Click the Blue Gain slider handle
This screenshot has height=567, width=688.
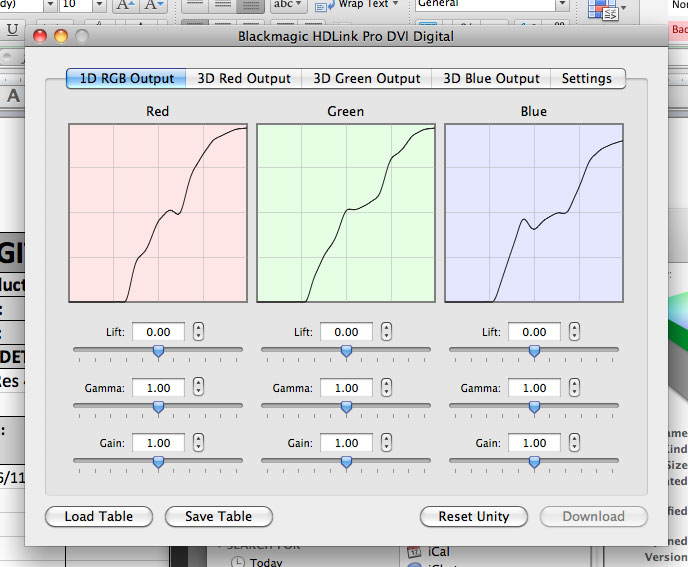coord(534,462)
